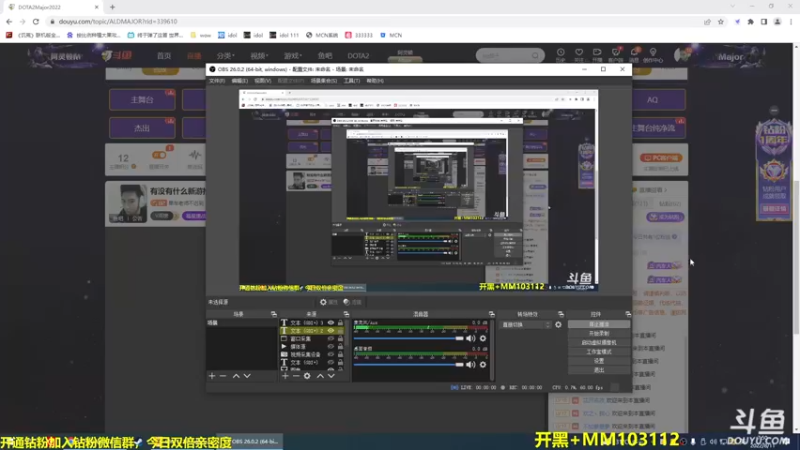Toggle visibility of 文本 (GDI+) 3 source

[331, 323]
